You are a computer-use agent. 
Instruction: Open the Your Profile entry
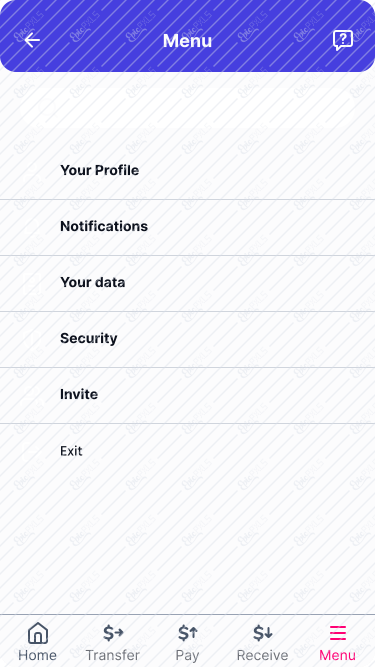click(x=188, y=171)
